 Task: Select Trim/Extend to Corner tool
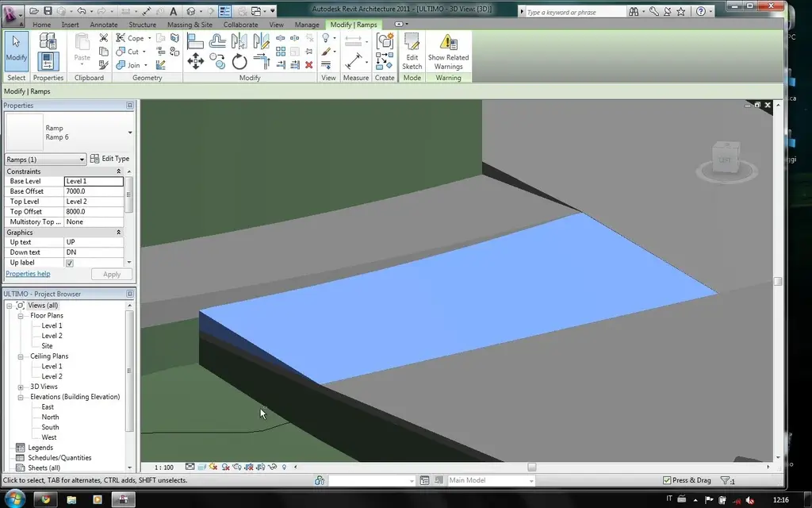pyautogui.click(x=262, y=62)
